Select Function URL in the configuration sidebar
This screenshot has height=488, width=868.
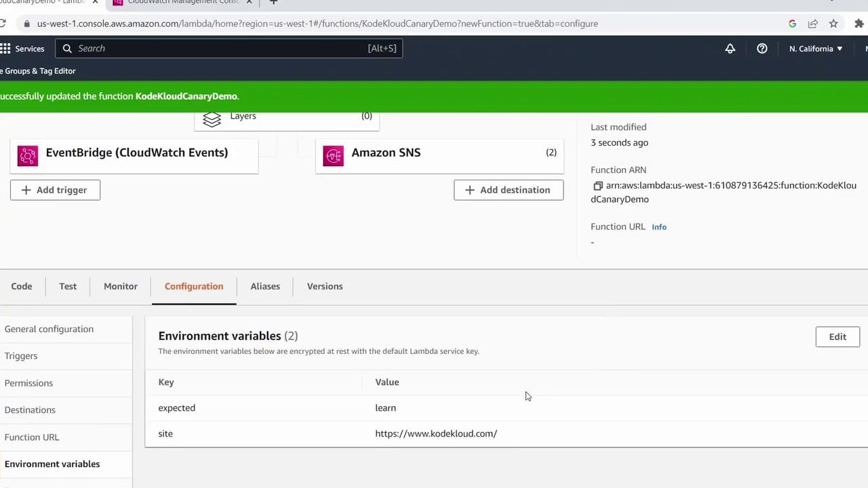coord(32,438)
